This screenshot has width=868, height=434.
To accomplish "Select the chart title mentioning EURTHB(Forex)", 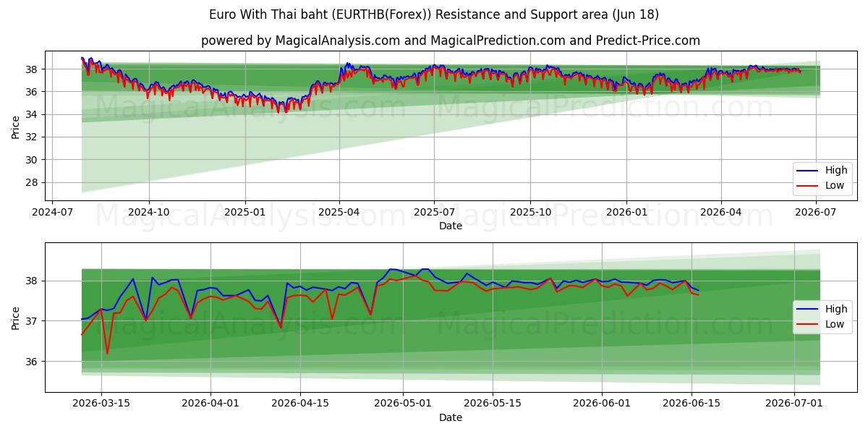I will (434, 14).
